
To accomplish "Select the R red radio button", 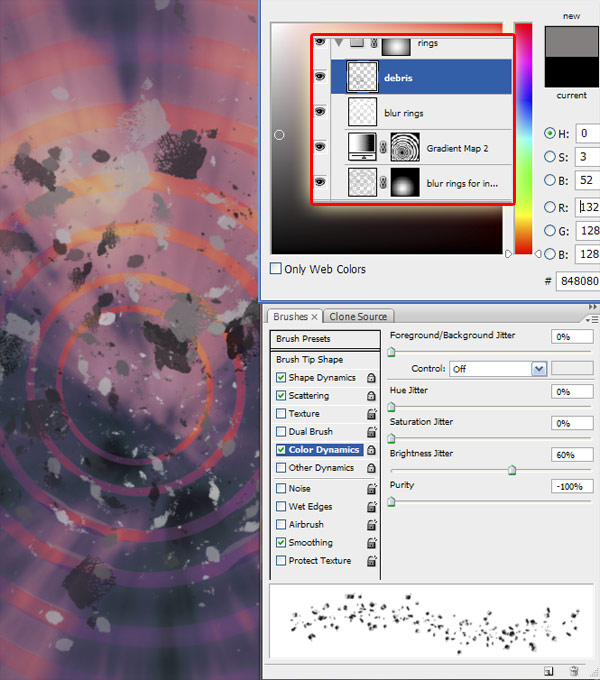I will tap(550, 207).
